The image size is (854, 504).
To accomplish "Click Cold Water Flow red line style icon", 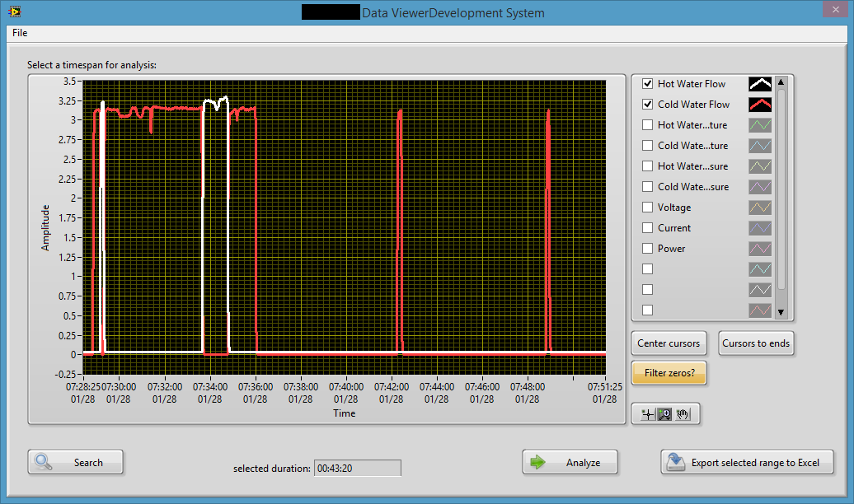I will point(760,105).
